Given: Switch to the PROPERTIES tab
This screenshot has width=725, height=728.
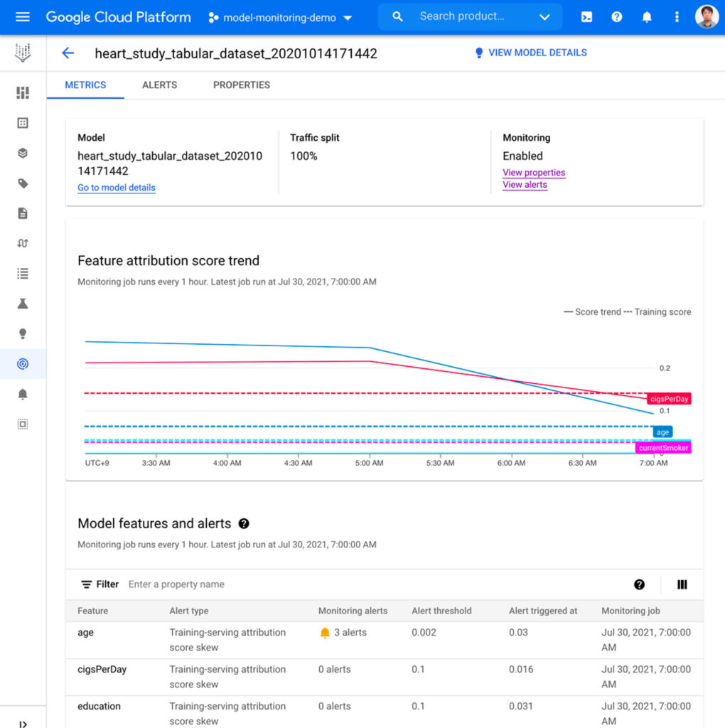Looking at the screenshot, I should 241,85.
